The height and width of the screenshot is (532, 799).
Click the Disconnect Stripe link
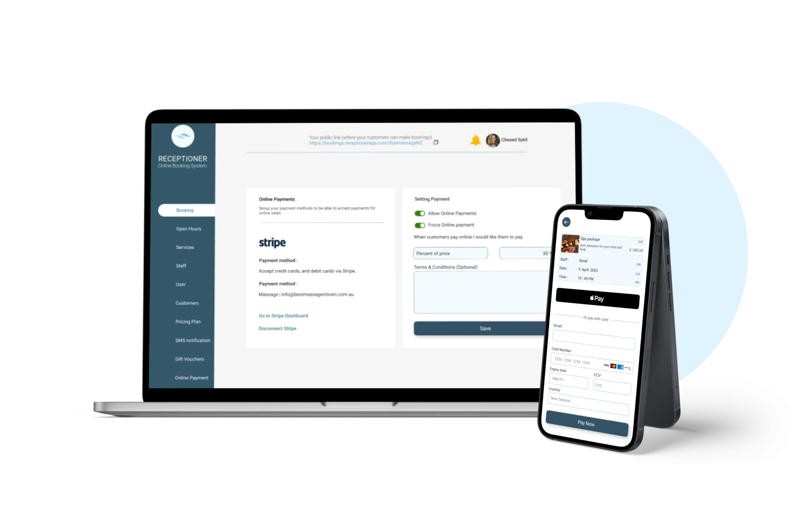(x=278, y=328)
